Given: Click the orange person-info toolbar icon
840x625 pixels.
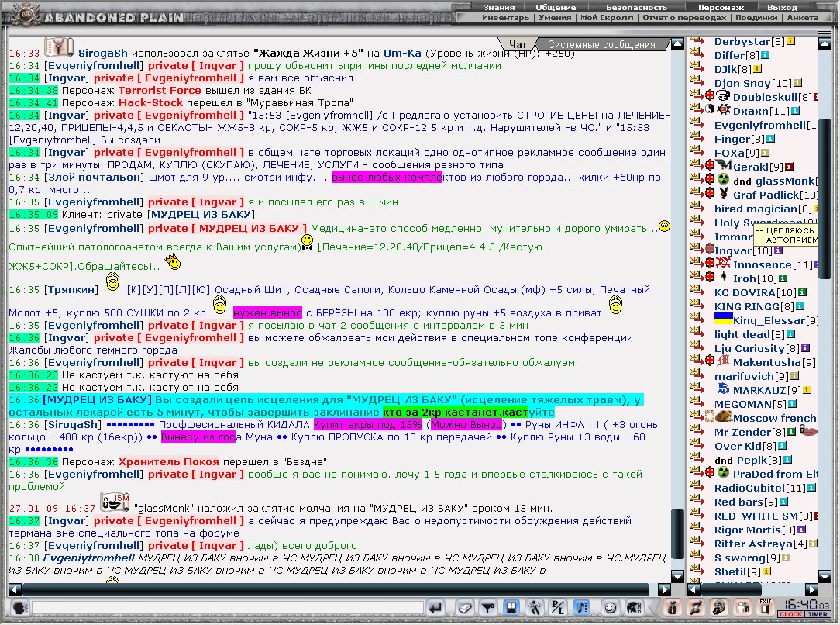Looking at the screenshot, I should click(x=673, y=607).
